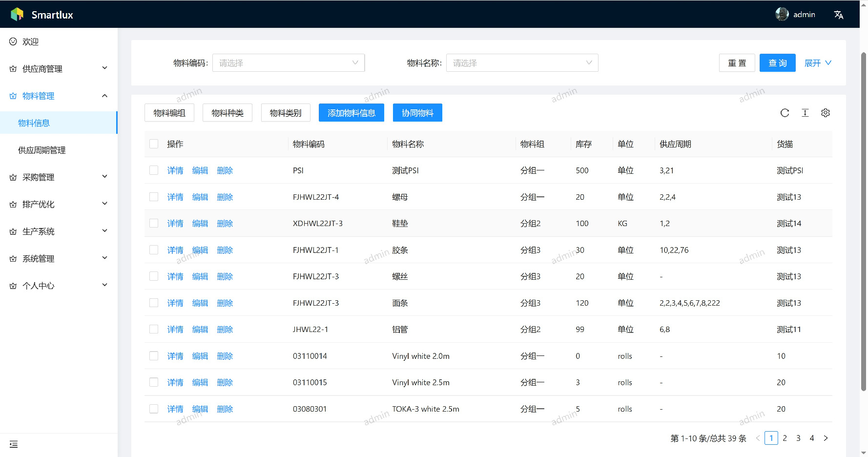Open the 物料编码 dropdown
The width and height of the screenshot is (868, 457).
pyautogui.click(x=289, y=63)
